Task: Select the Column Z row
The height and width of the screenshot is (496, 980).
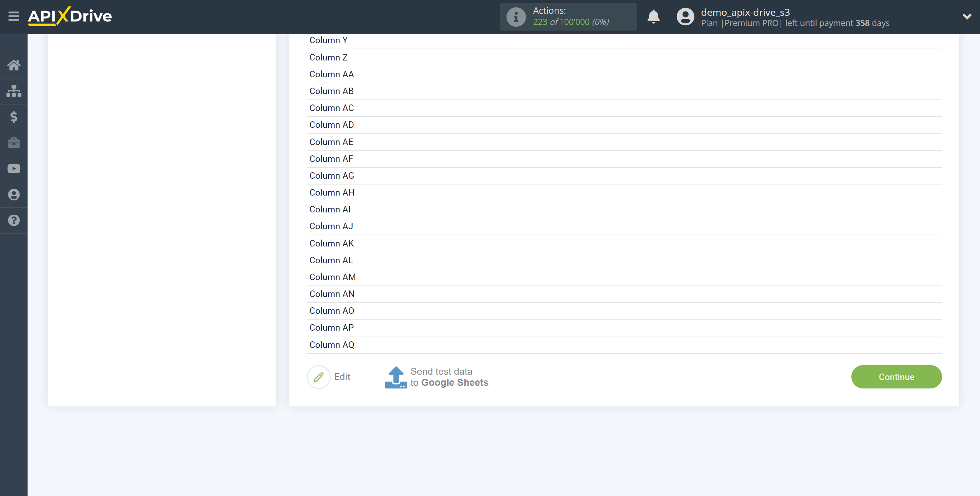Action: 624,57
